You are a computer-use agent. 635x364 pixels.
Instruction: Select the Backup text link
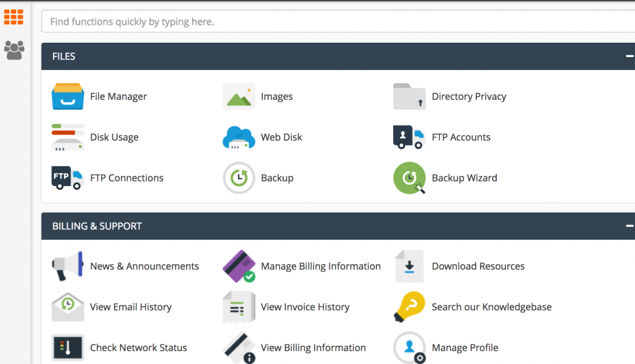coord(277,178)
